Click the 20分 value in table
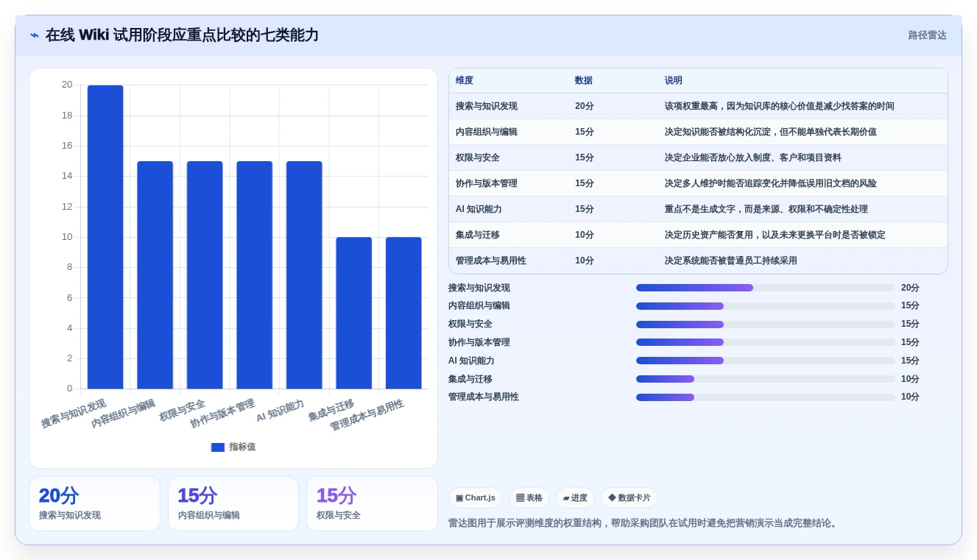Viewport: 977px width, 560px height. point(585,106)
